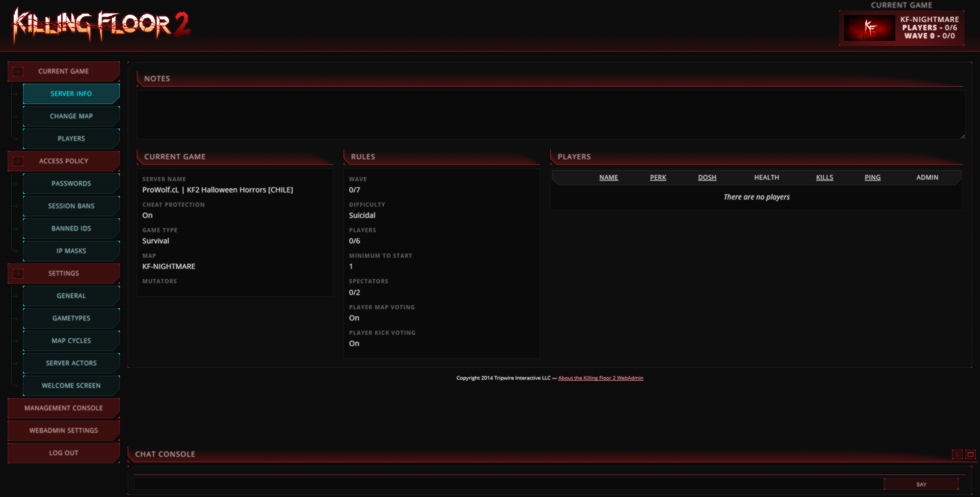Screen dimensions: 980x497
Task: Click the Current Game expander header in sidebar
Action: (64, 71)
